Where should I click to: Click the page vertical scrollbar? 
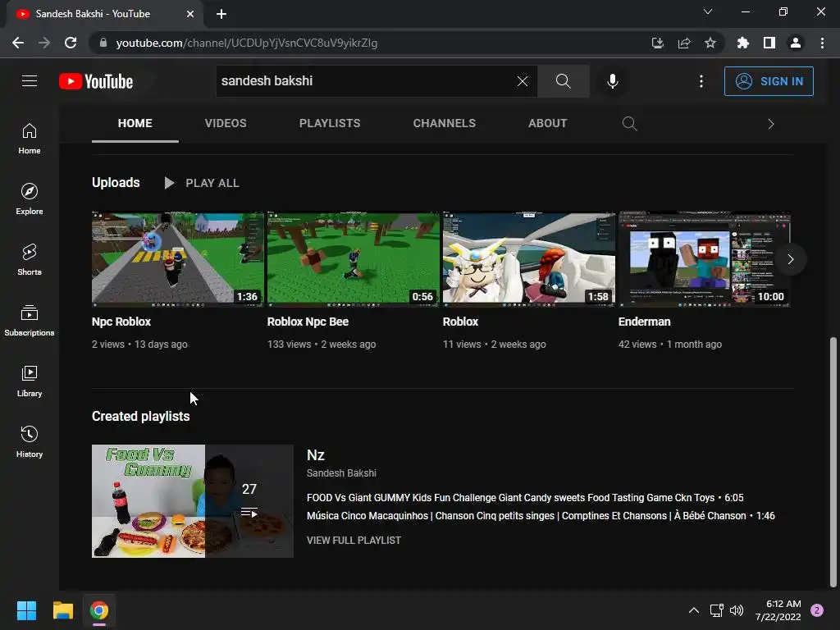pos(833,462)
